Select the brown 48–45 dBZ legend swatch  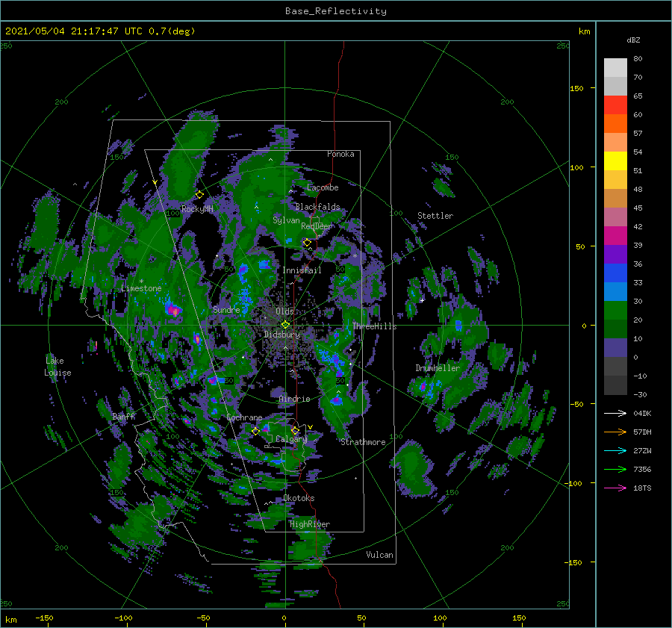coord(615,199)
